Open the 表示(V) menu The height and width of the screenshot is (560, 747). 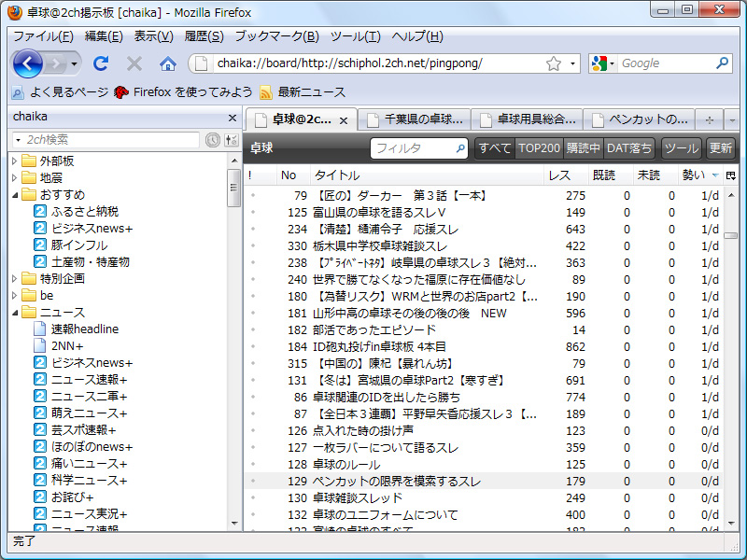153,36
